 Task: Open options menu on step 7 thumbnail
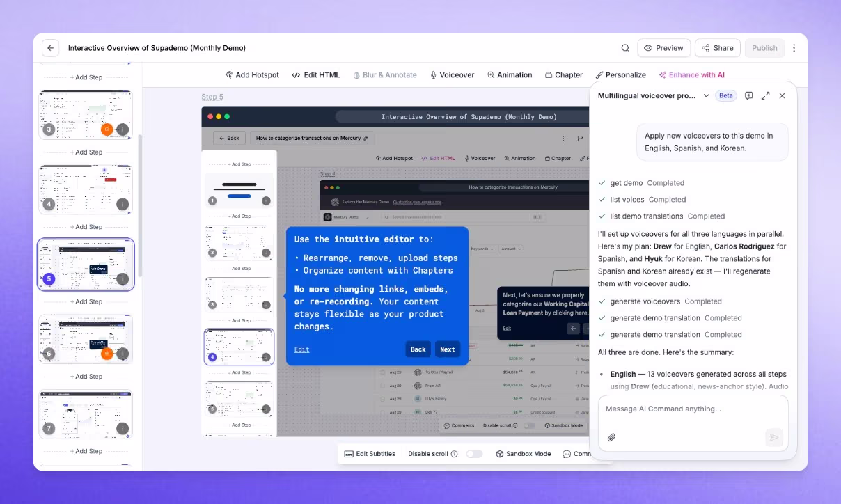pyautogui.click(x=123, y=429)
